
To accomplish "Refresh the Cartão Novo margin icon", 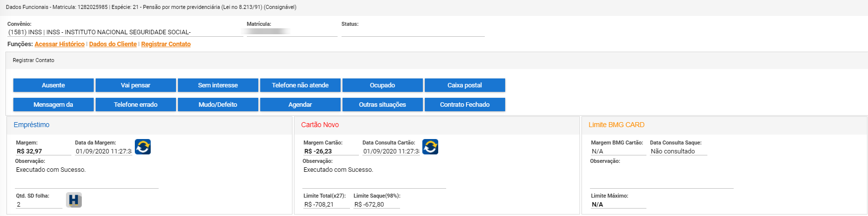I will click(430, 147).
